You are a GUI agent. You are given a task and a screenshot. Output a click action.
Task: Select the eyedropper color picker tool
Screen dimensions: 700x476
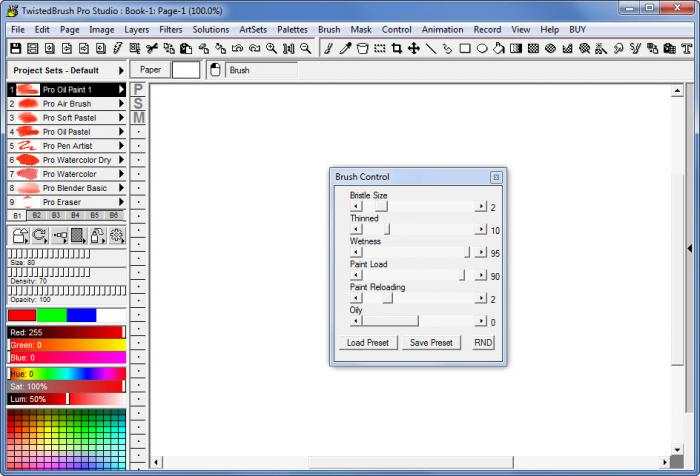[x=345, y=48]
